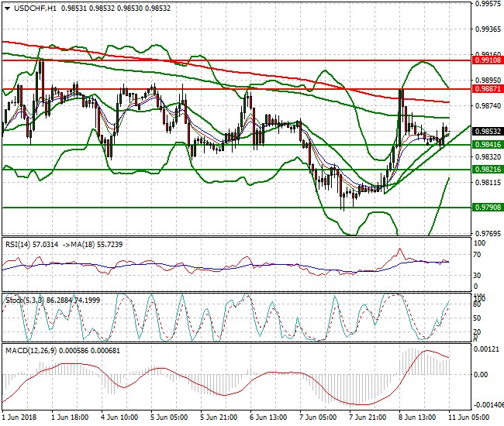Select the RSI 70 level scale label
This screenshot has height=426, width=504.
point(478,255)
